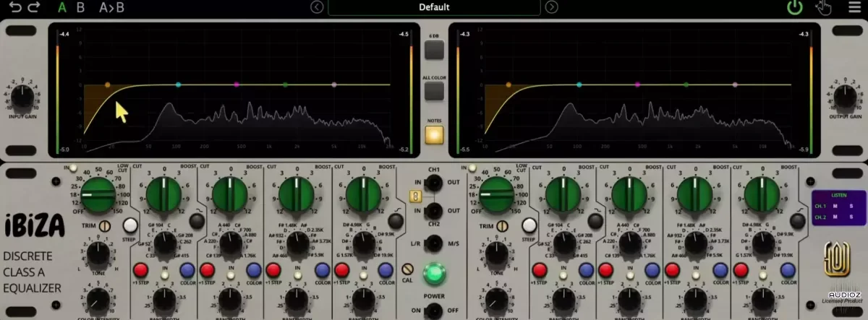Click right channel red +1 STEP under G# 104
This screenshot has height=320, width=868.
pyautogui.click(x=539, y=270)
